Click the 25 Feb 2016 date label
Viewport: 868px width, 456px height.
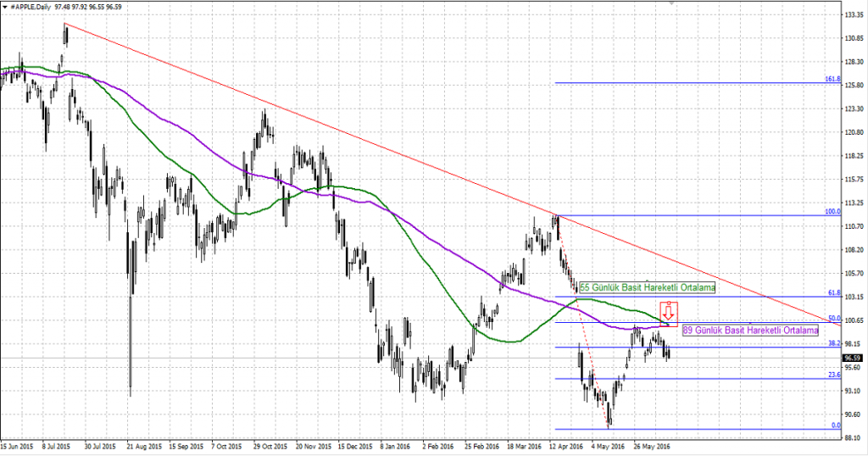point(481,446)
